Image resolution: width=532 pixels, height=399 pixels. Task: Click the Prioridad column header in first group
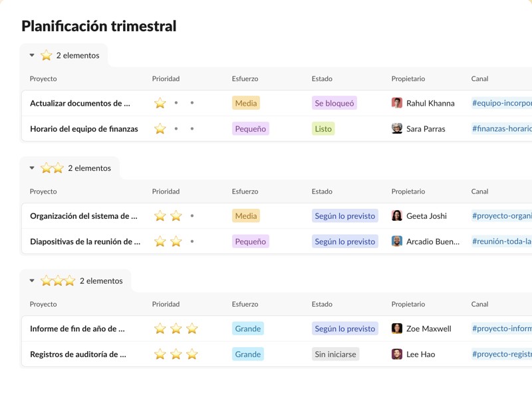[166, 78]
